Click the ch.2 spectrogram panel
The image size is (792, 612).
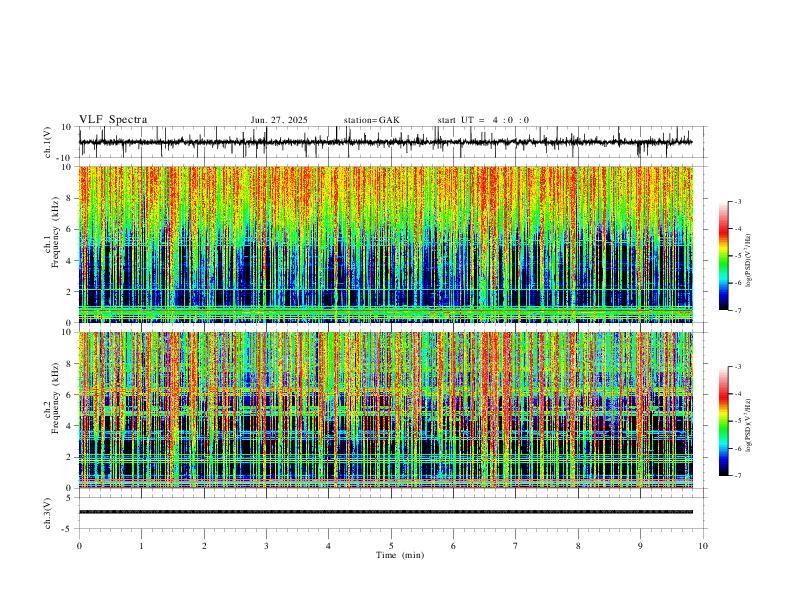[386, 410]
